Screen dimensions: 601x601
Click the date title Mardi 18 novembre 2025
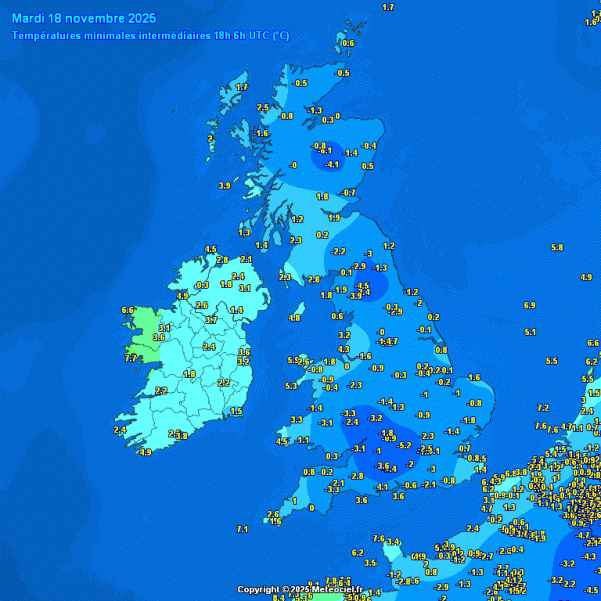click(x=78, y=18)
